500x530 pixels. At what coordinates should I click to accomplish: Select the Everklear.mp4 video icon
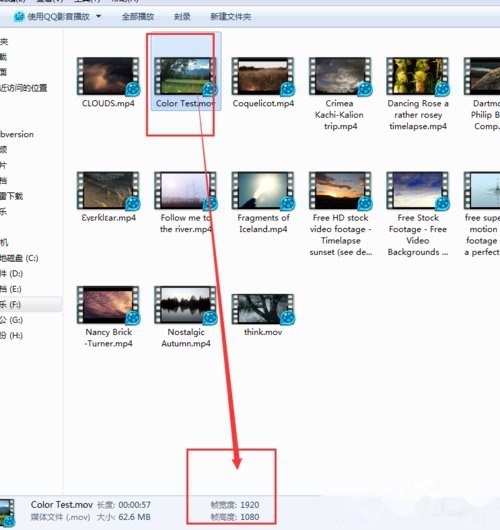click(x=108, y=191)
